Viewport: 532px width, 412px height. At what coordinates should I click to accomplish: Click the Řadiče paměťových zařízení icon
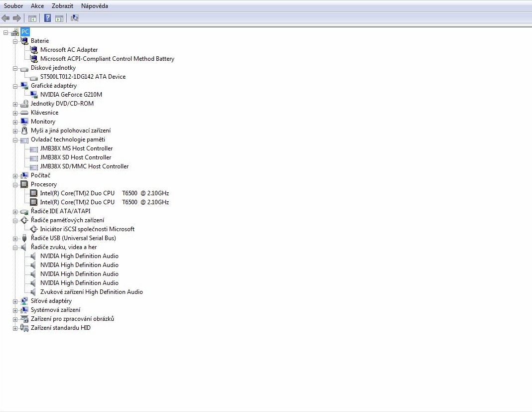coord(24,220)
